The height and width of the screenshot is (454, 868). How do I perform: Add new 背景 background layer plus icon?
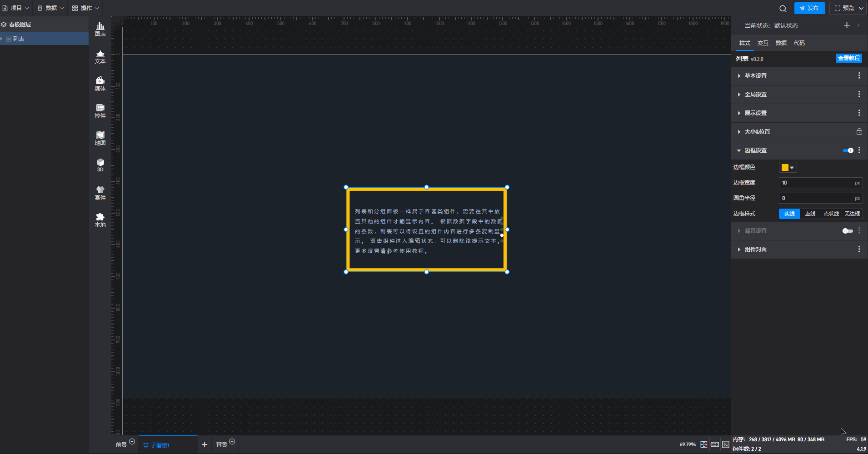click(232, 442)
